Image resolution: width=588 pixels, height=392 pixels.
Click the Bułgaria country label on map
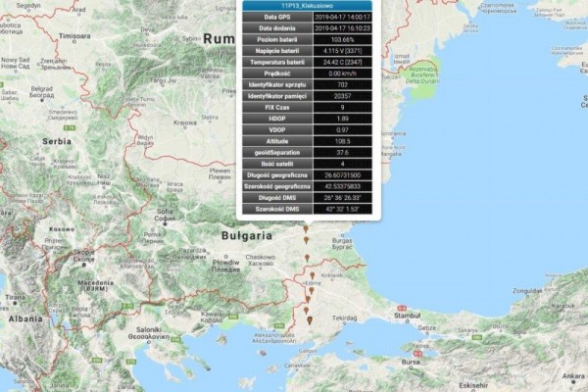tap(247, 236)
